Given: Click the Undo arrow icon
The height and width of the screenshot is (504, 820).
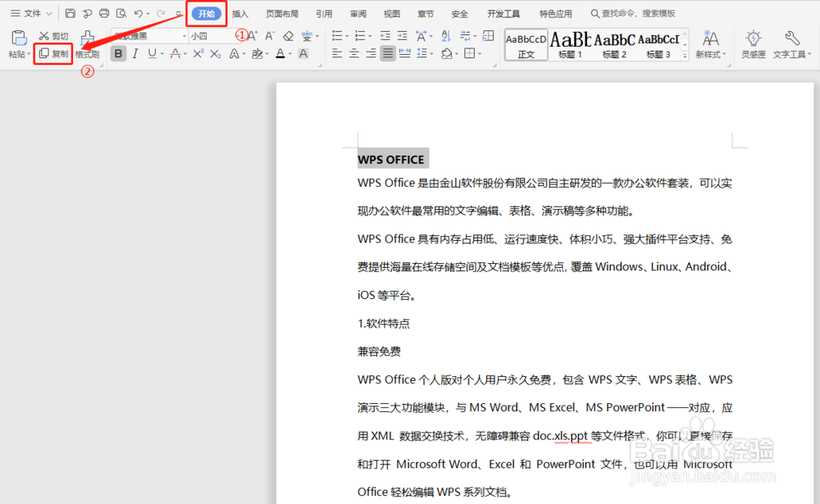Looking at the screenshot, I should (x=138, y=14).
